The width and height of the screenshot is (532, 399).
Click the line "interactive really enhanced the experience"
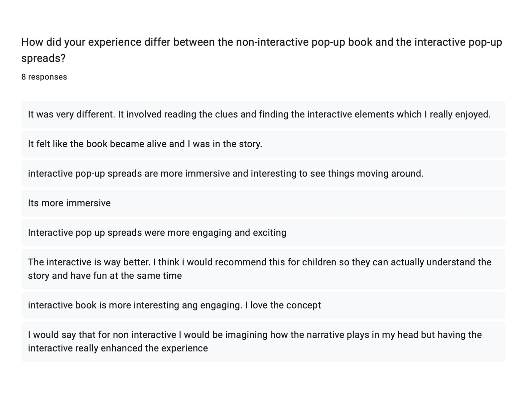tap(118, 348)
